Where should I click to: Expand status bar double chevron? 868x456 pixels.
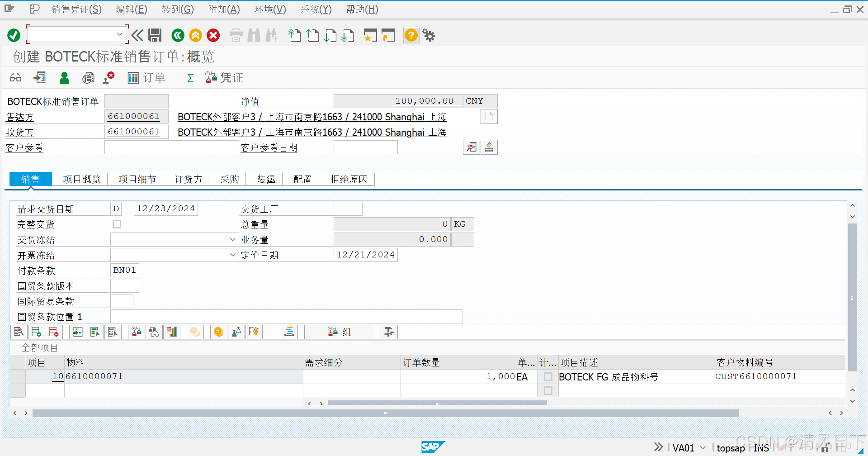[x=658, y=447]
